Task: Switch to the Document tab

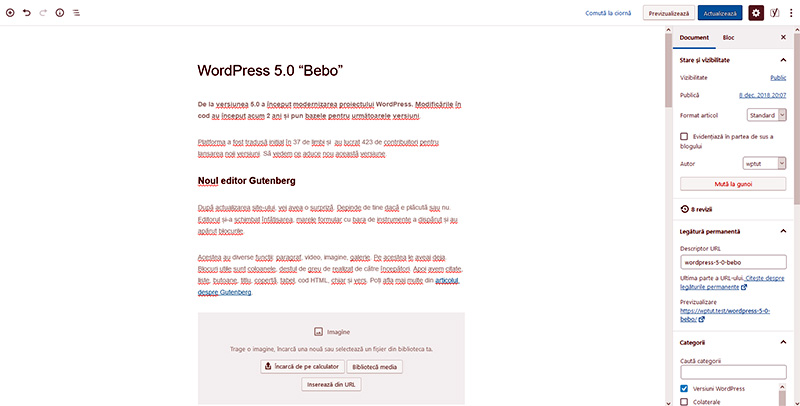Action: click(694, 37)
